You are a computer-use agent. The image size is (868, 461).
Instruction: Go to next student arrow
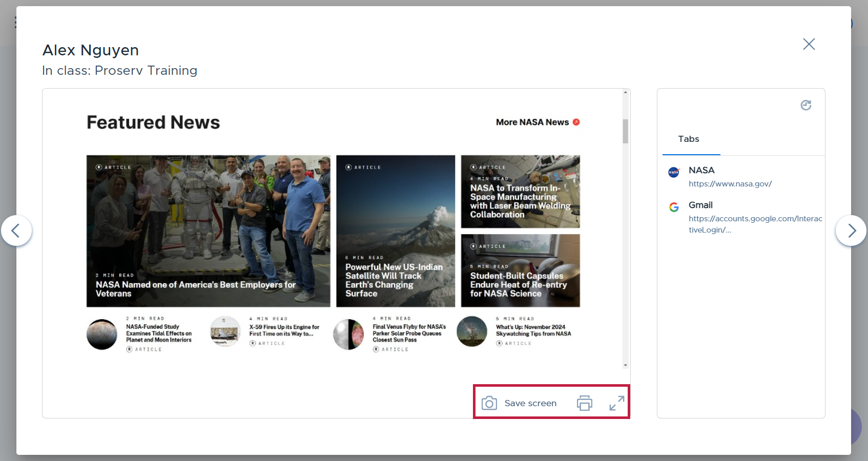(851, 230)
